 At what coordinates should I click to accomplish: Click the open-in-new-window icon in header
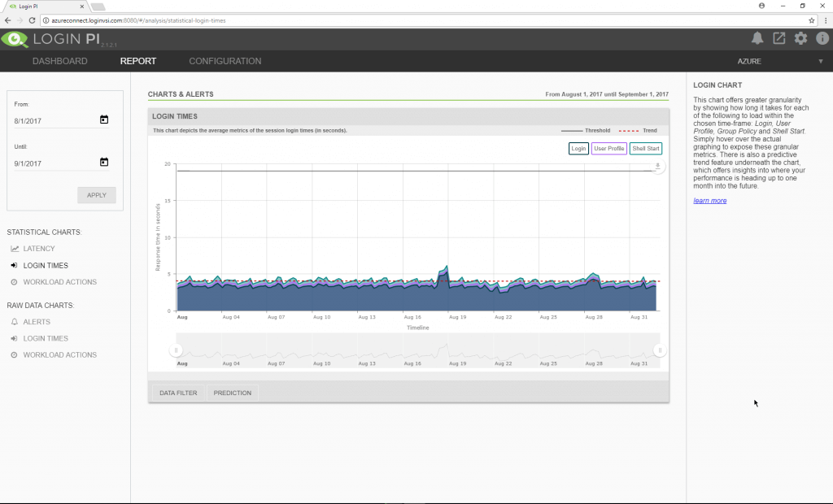(778, 38)
